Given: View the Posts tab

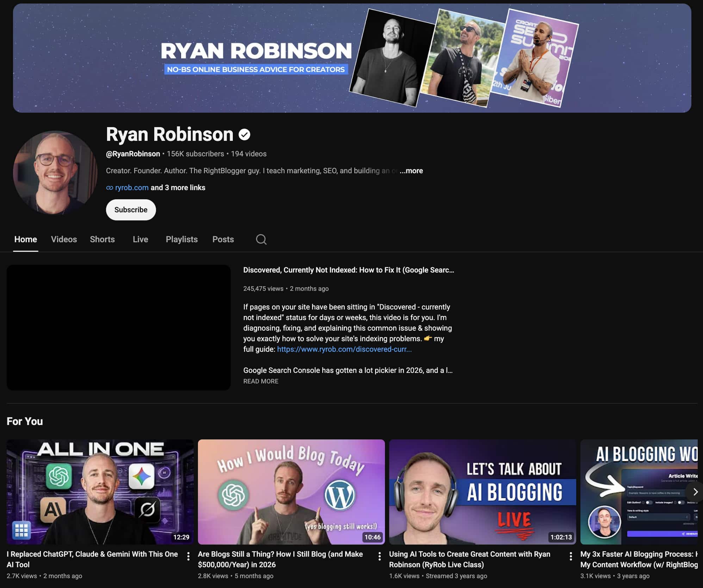Looking at the screenshot, I should [x=223, y=239].
